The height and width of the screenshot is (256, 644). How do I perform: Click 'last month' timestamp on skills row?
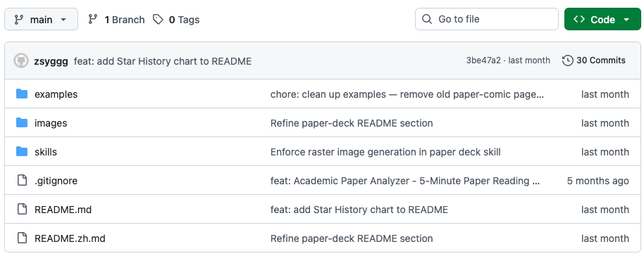605,152
